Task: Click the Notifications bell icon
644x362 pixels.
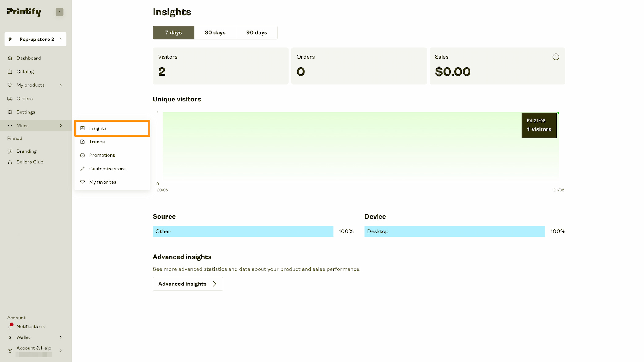Action: (x=10, y=326)
